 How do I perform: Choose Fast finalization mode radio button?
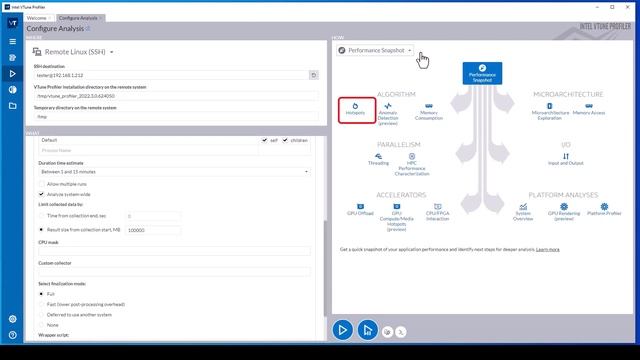[x=41, y=304]
